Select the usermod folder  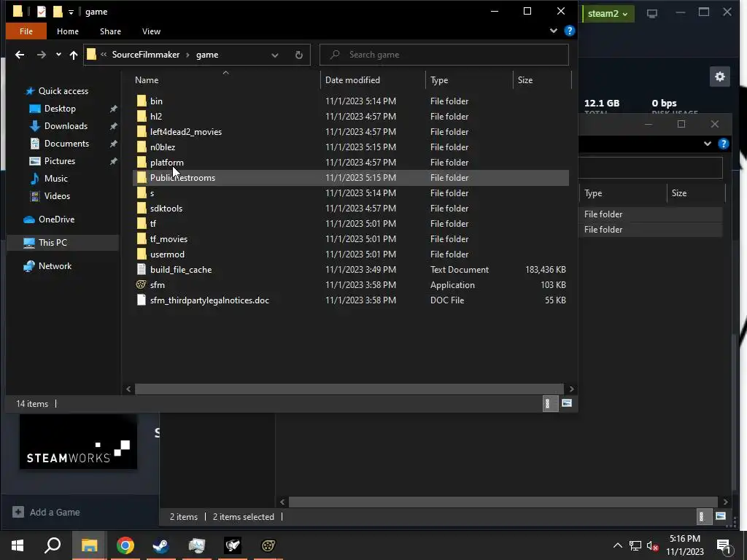(x=167, y=254)
